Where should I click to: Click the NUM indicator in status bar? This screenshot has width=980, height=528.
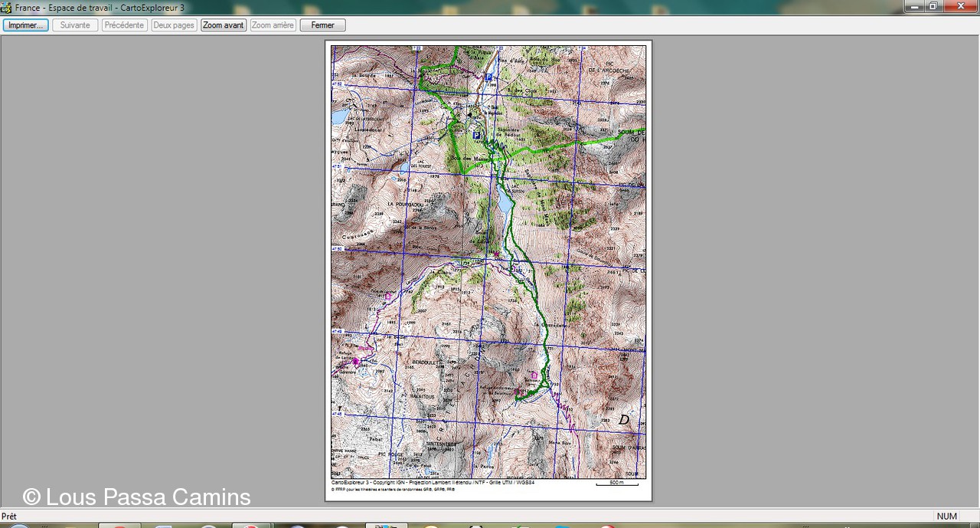coord(947,517)
